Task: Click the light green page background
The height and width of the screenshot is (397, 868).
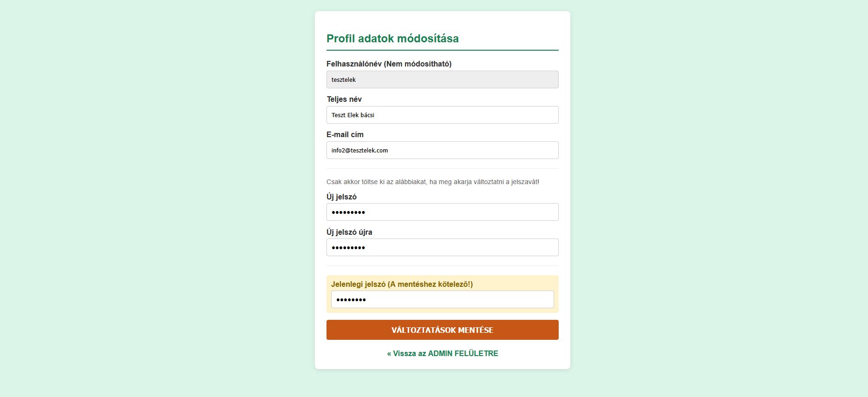Action: [139, 186]
